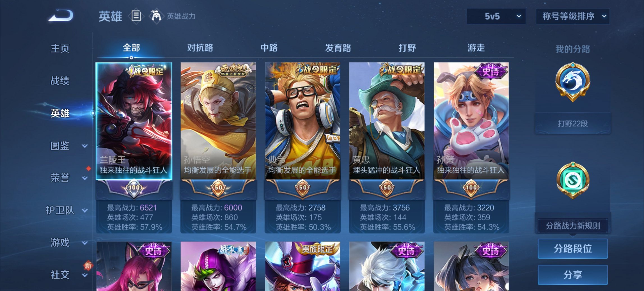Select the green S lane badge
This screenshot has width=644, height=291.
(573, 180)
